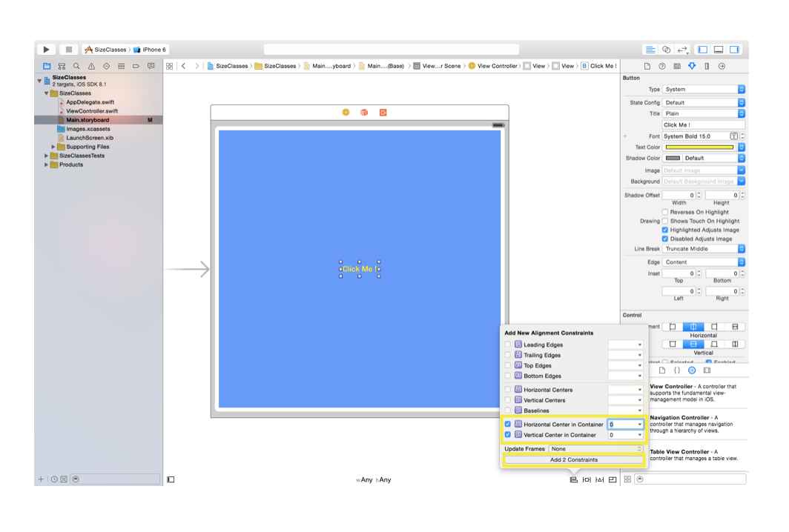
Task: Open the Update Frames dropdown
Action: [x=595, y=449]
